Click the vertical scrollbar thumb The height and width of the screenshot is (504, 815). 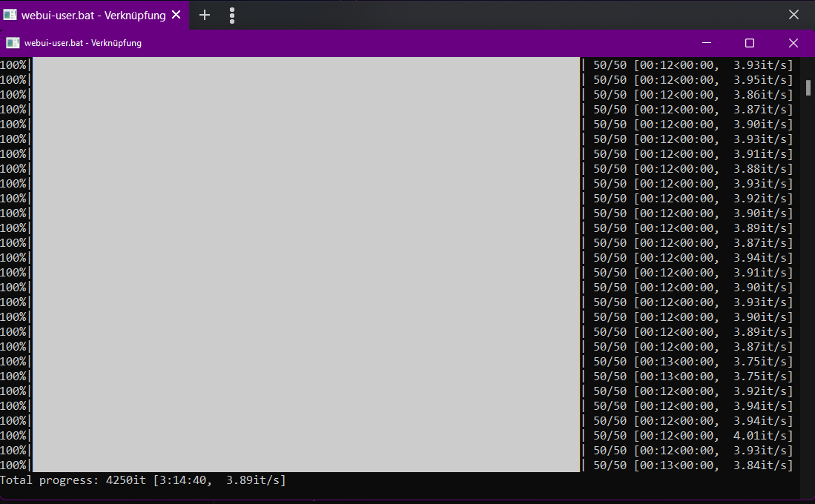coord(808,88)
